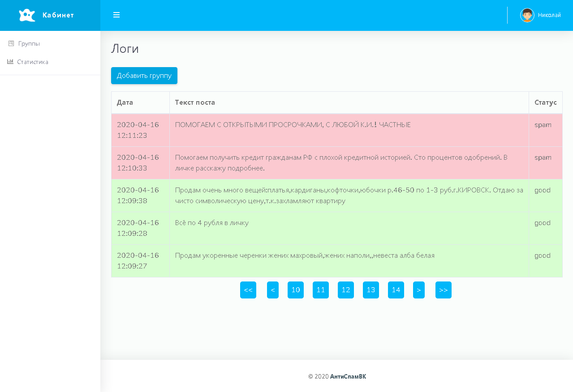This screenshot has width=573, height=392.
Task: Jump to last page with >> button
Action: [444, 290]
